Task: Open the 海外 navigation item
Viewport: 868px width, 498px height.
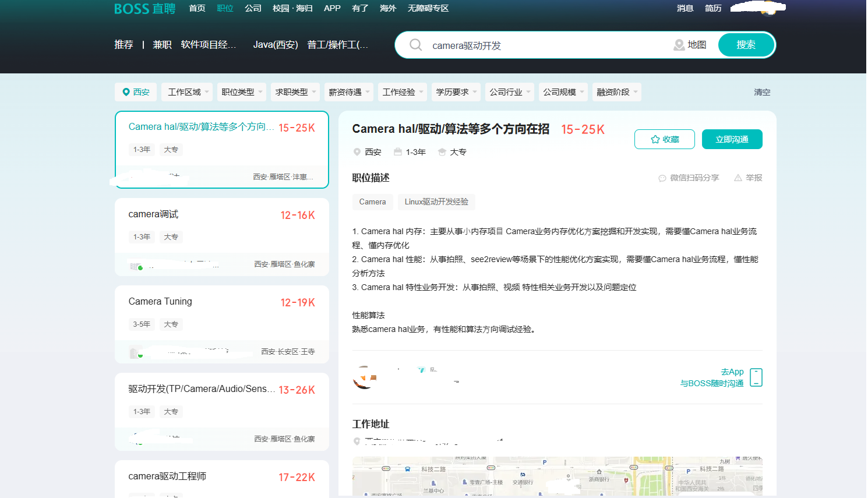Action: tap(388, 8)
